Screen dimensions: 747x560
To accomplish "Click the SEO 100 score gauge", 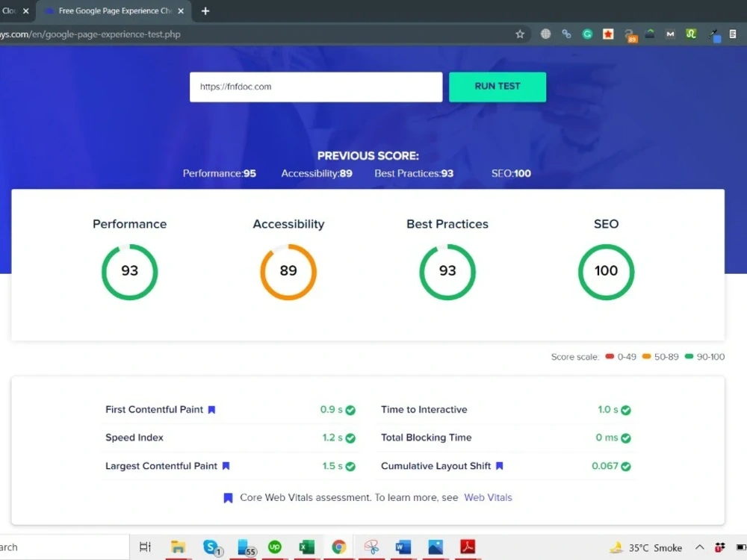I will tap(606, 272).
